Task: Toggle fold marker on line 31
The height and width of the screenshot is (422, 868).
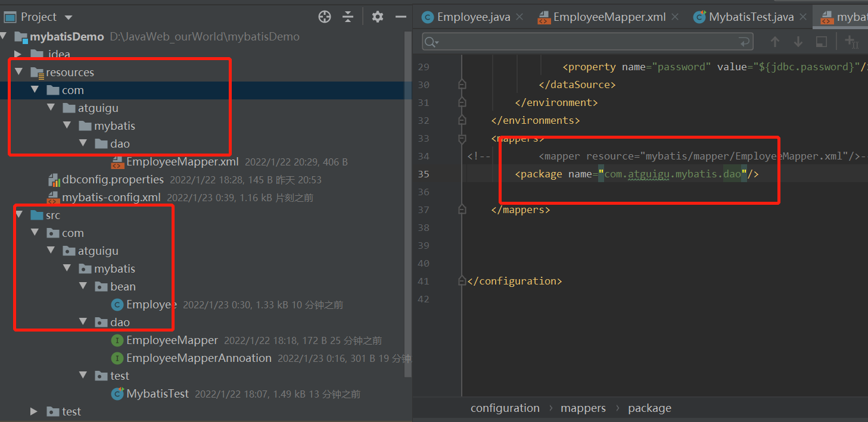Action: coord(462,102)
